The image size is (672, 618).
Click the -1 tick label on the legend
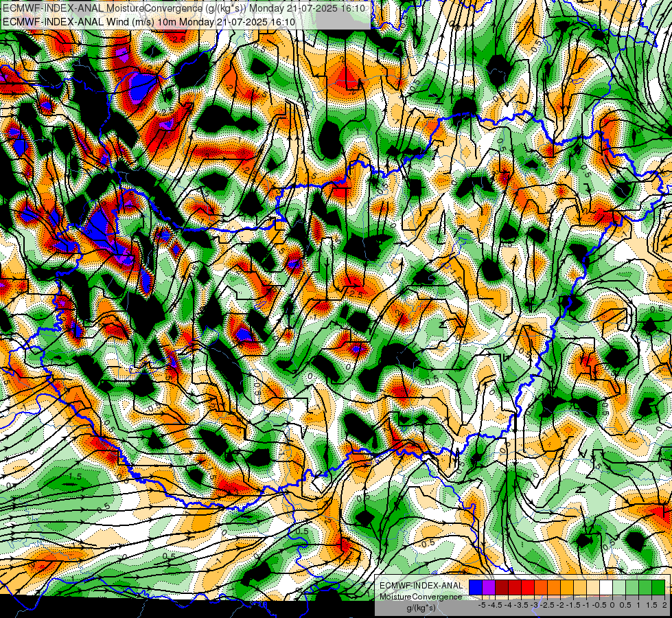(586, 605)
